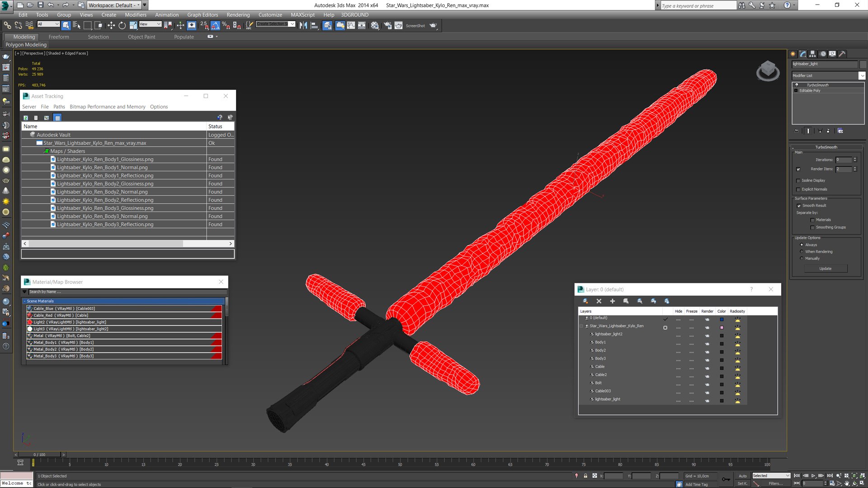This screenshot has height=488, width=868.
Task: Select the Manually update option
Action: (802, 258)
